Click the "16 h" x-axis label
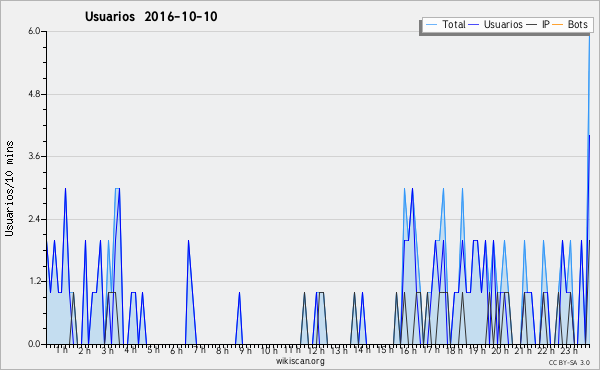Screen dimensions: 600x370 point(409,350)
